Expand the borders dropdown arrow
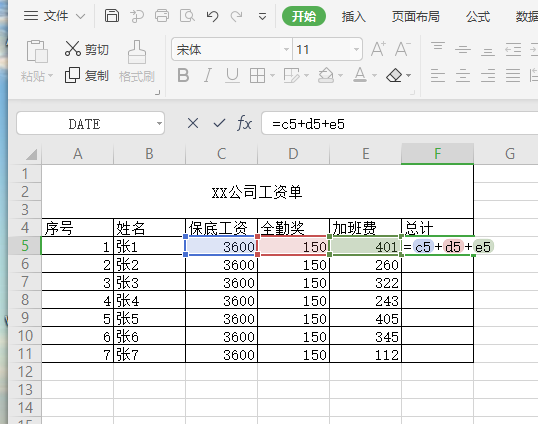The image size is (538, 424). coord(272,75)
